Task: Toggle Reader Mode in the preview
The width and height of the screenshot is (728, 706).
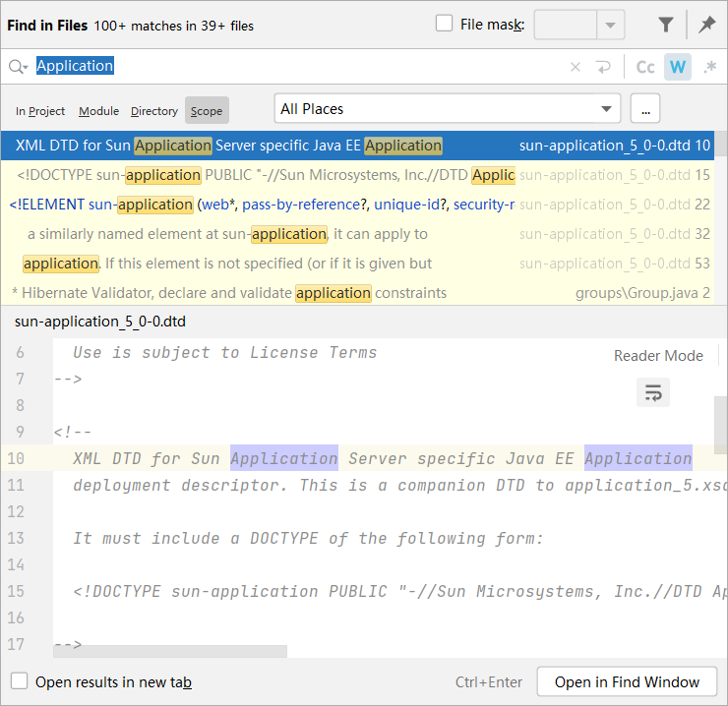Action: 658,356
